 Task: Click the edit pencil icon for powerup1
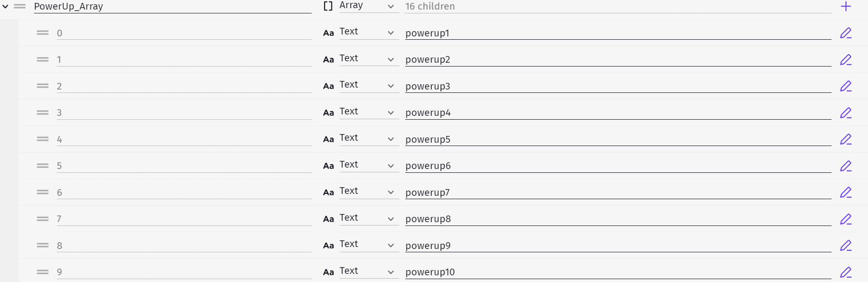pos(845,33)
